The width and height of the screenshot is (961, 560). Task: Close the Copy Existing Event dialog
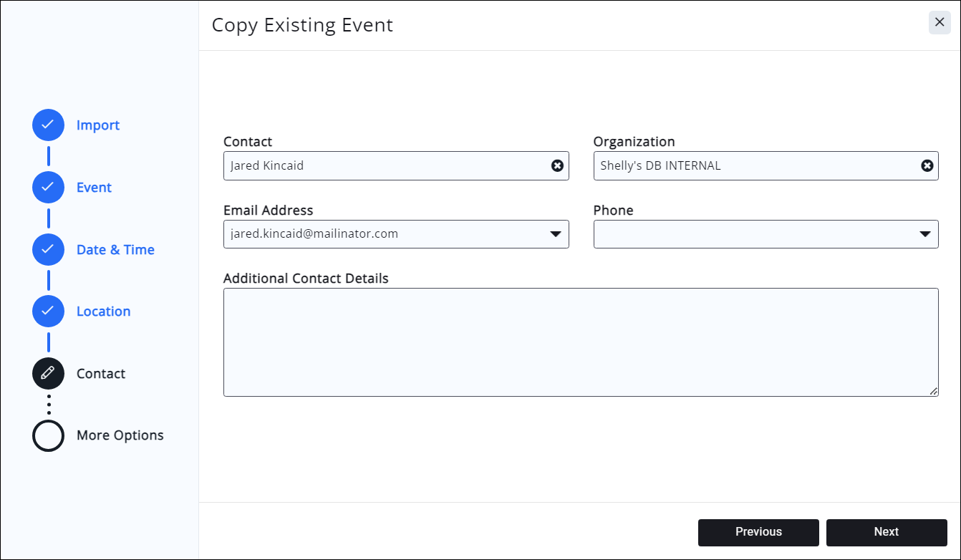940,23
